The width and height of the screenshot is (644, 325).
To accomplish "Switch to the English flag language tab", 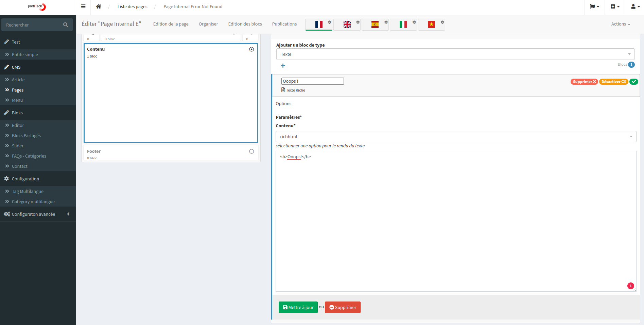I will pyautogui.click(x=347, y=24).
